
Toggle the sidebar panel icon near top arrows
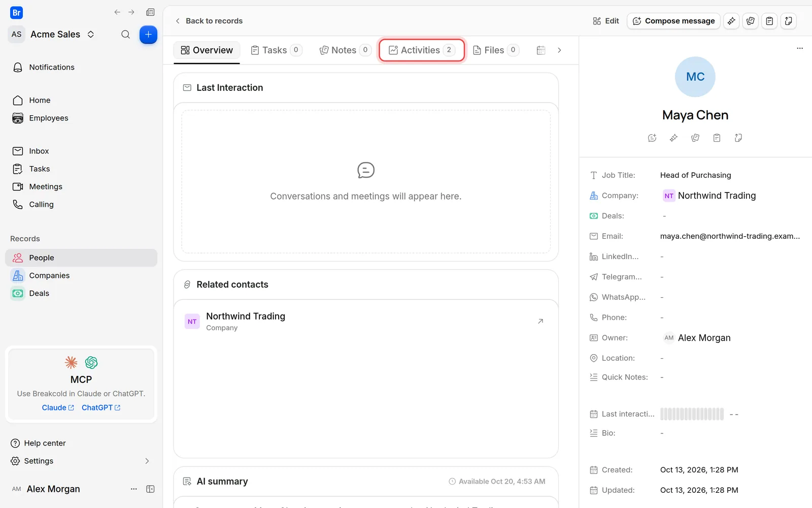(x=150, y=12)
